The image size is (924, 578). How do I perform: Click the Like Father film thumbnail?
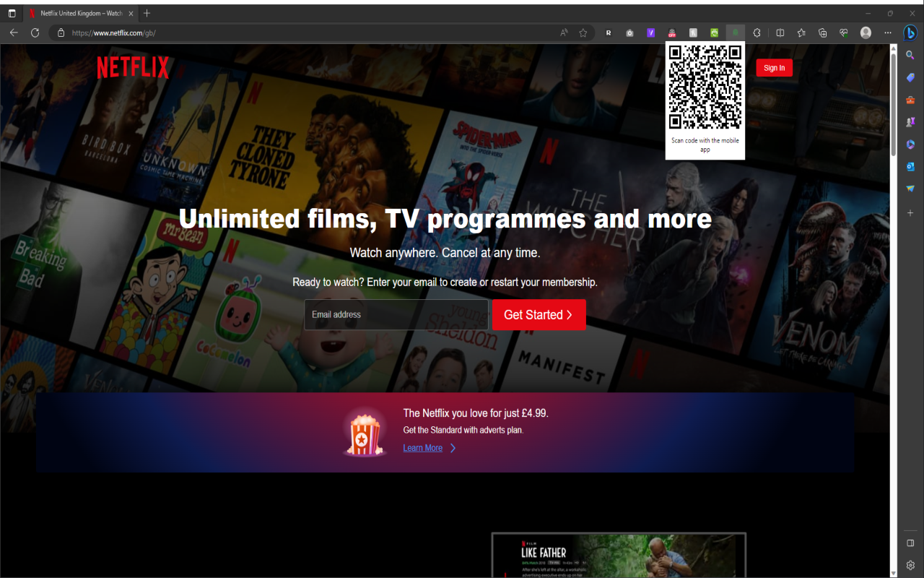(619, 555)
